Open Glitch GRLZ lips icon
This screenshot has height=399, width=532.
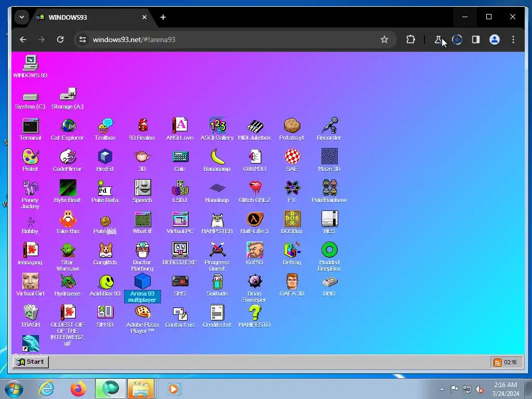point(255,191)
